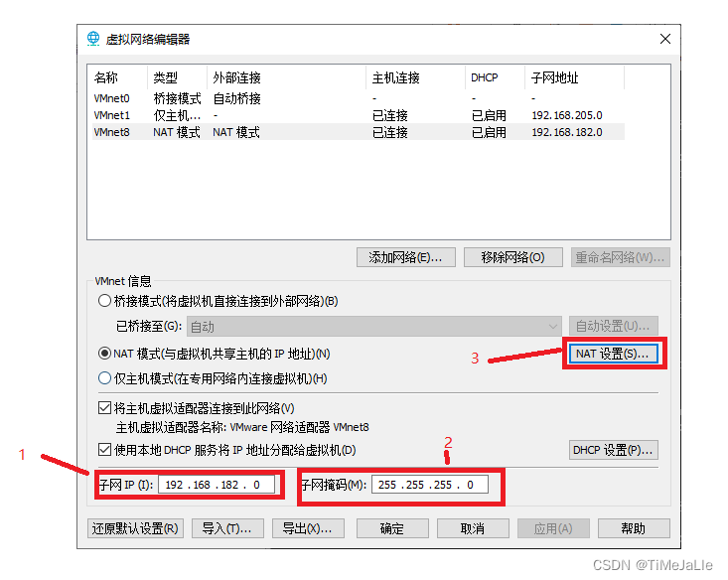Select the VMnet0 bridged network row
728x580 pixels.
pos(111,98)
